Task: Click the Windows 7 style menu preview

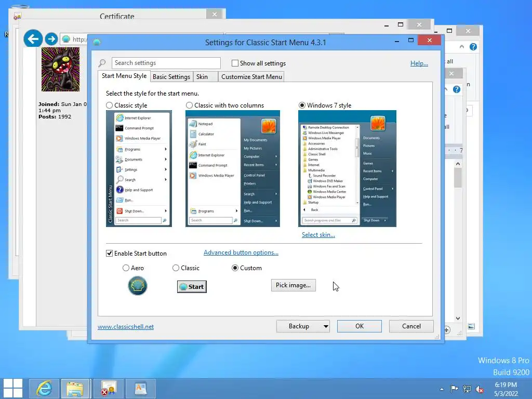Action: tap(347, 169)
